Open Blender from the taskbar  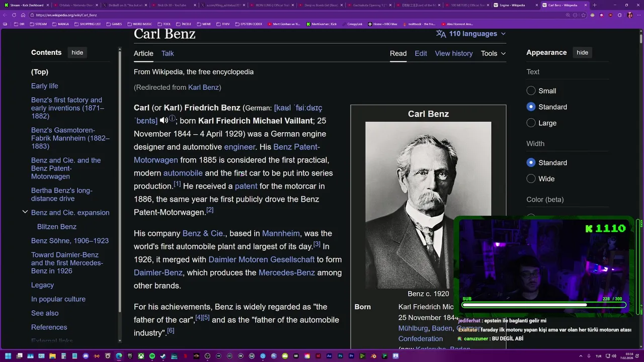(x=373, y=356)
